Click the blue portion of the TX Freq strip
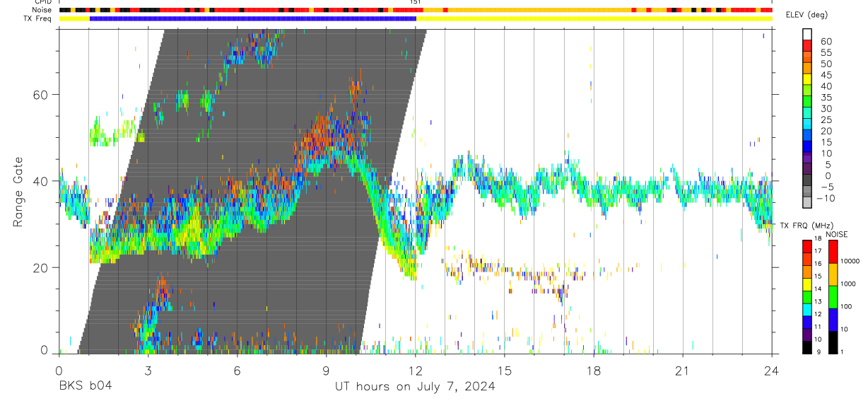Screen dimensions: 868x401 click(x=253, y=18)
